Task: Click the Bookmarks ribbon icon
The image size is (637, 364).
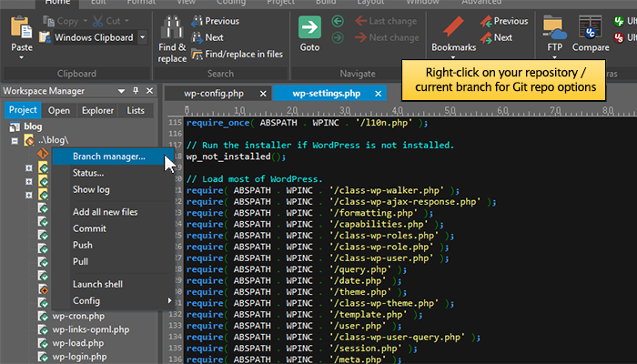Action: (x=453, y=26)
